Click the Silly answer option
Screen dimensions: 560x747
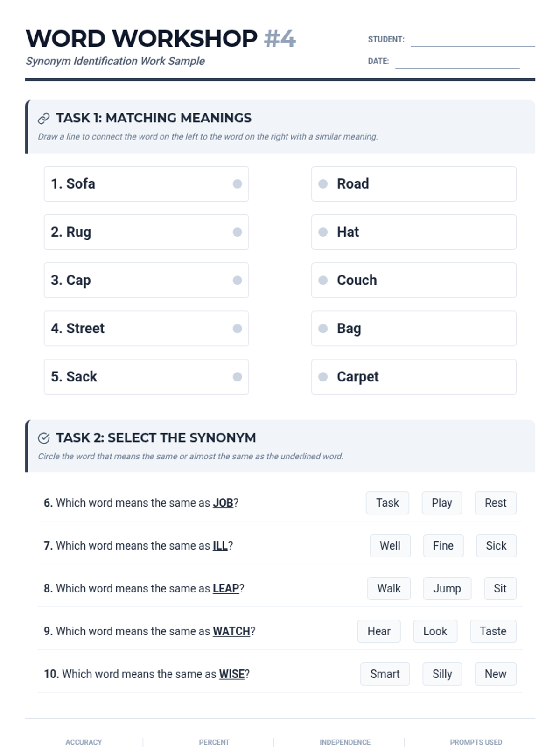(442, 674)
